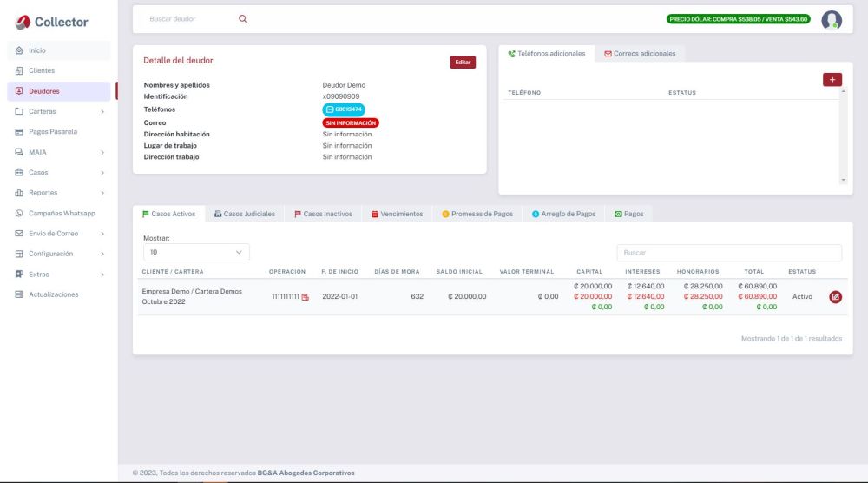Open the Casos Judiciales tab
Viewport: 868px width, 483px height.
[244, 214]
